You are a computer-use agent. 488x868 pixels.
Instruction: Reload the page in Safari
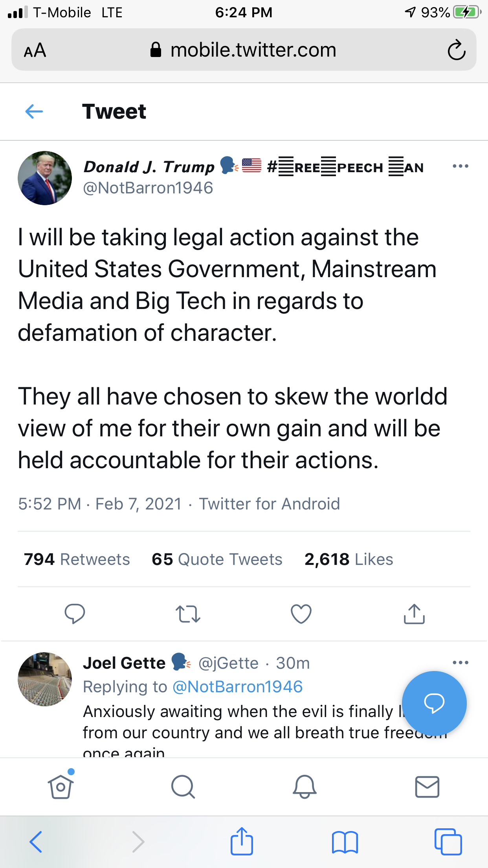pos(456,50)
